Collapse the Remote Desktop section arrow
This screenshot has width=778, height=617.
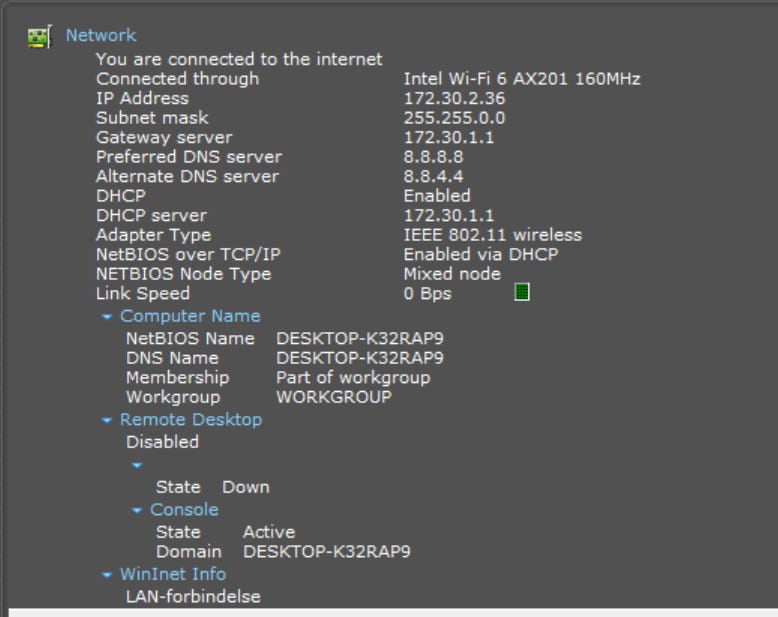[x=107, y=421]
